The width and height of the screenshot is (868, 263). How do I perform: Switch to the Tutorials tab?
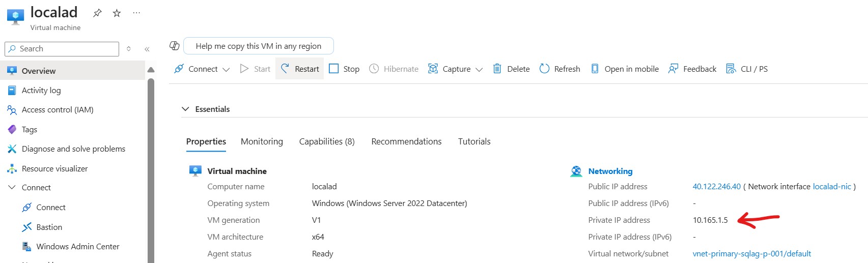tap(474, 141)
